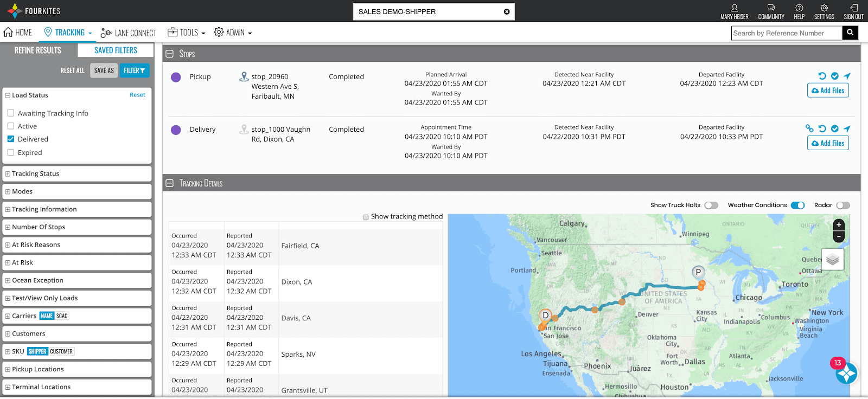This screenshot has width=868, height=399.
Task: Click the purple Pickup status dot
Action: pos(176,78)
